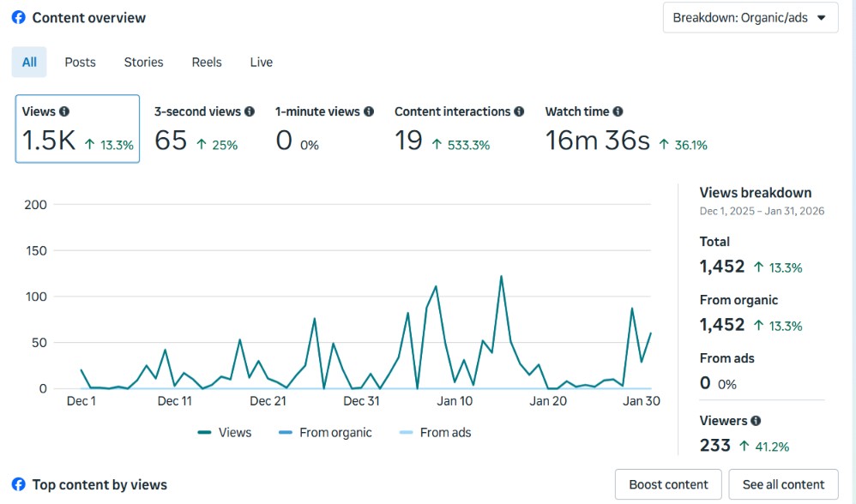
Task: Select the 3-second views metric
Action: coord(204,129)
